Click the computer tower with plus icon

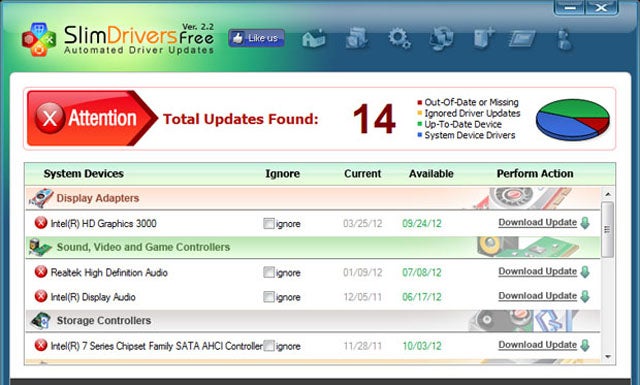(484, 38)
